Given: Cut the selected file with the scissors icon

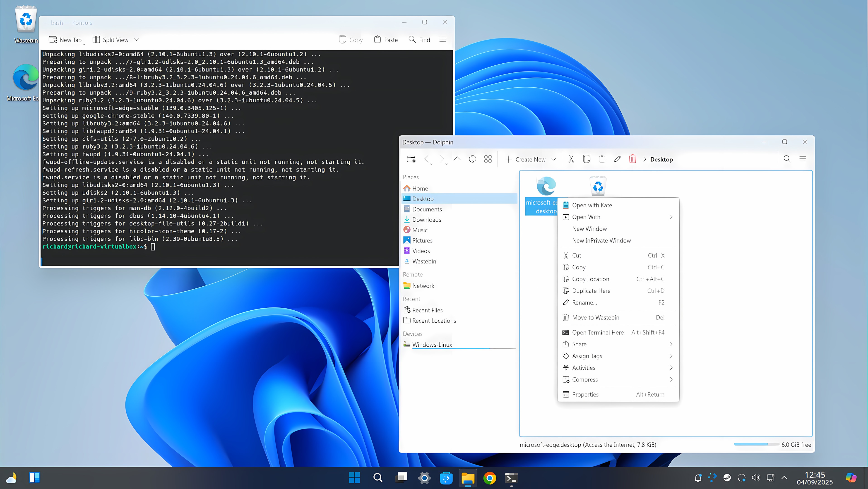Looking at the screenshot, I should coord(571,159).
